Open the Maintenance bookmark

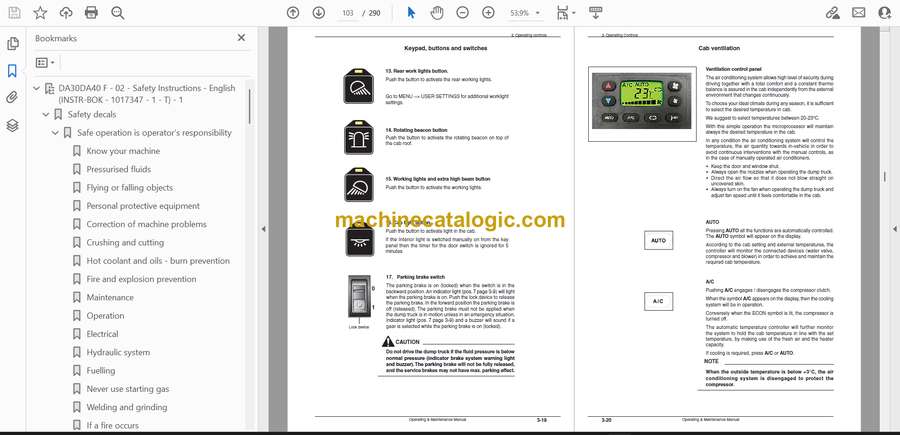click(110, 297)
